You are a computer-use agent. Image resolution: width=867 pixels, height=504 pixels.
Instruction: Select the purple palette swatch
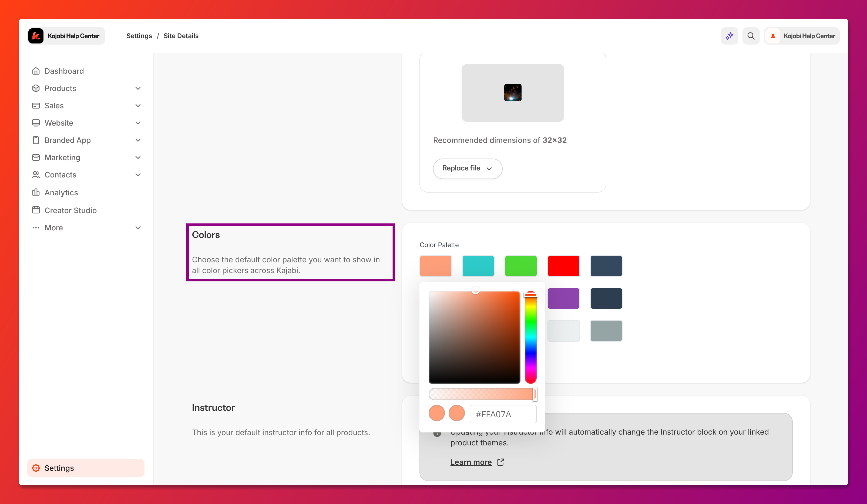coord(563,298)
